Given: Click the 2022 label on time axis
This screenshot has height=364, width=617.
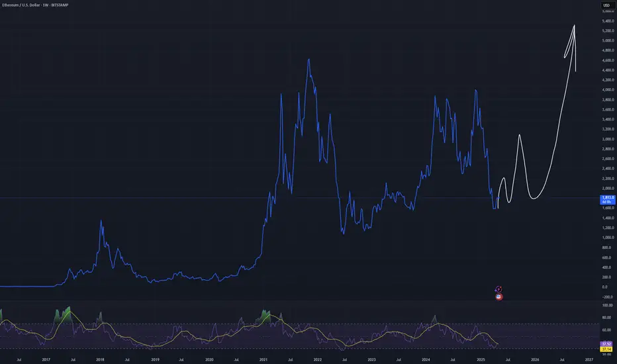Looking at the screenshot, I should click(318, 359).
